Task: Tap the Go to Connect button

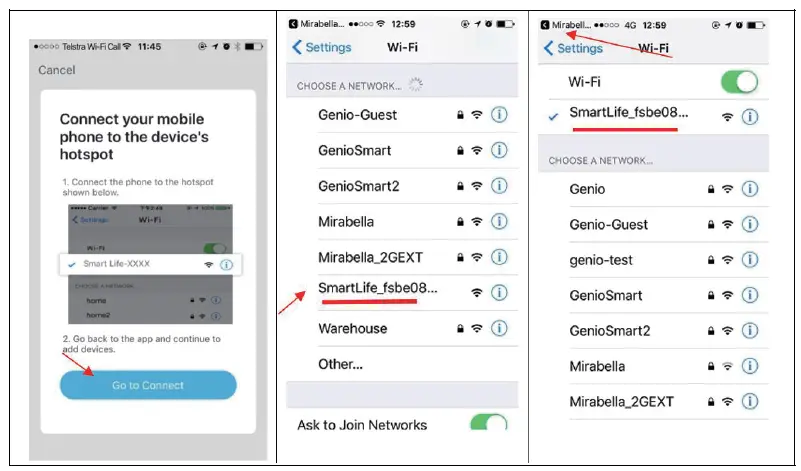Action: coord(148,385)
